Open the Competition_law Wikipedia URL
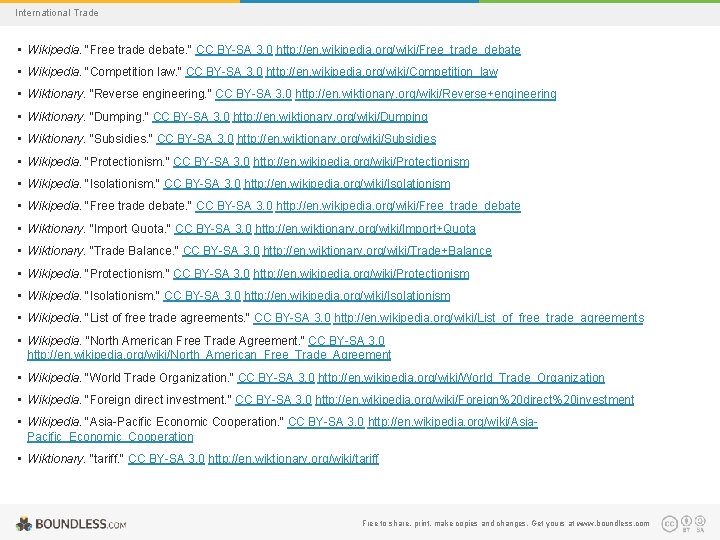 (x=382, y=72)
